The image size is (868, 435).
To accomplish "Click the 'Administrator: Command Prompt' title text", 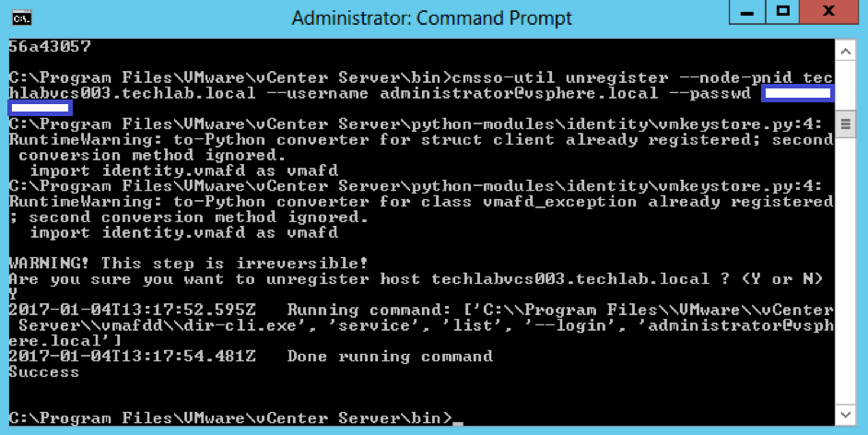I will point(432,18).
